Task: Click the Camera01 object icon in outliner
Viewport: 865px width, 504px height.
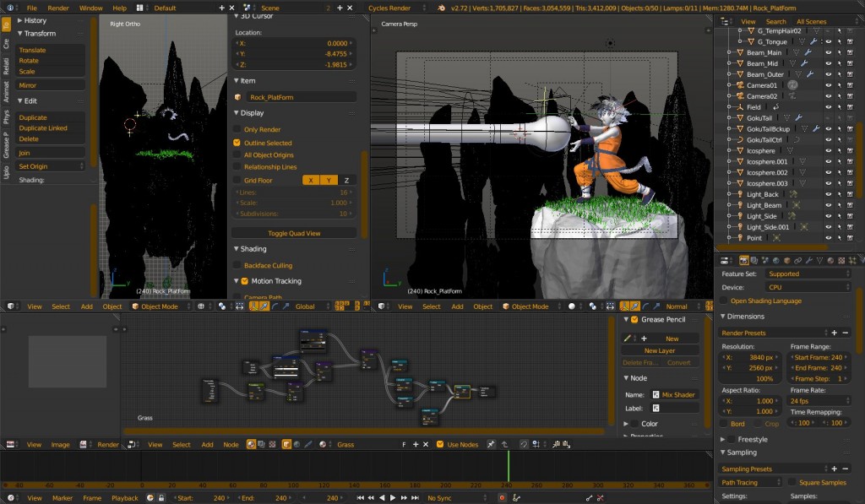Action: [x=740, y=85]
